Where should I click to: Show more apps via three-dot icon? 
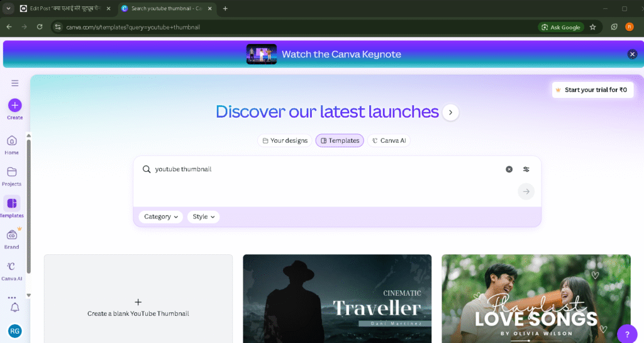coord(12,298)
